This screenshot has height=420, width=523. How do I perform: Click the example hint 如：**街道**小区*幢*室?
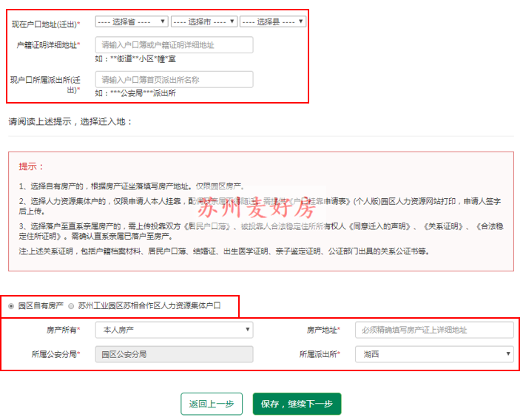(x=135, y=58)
